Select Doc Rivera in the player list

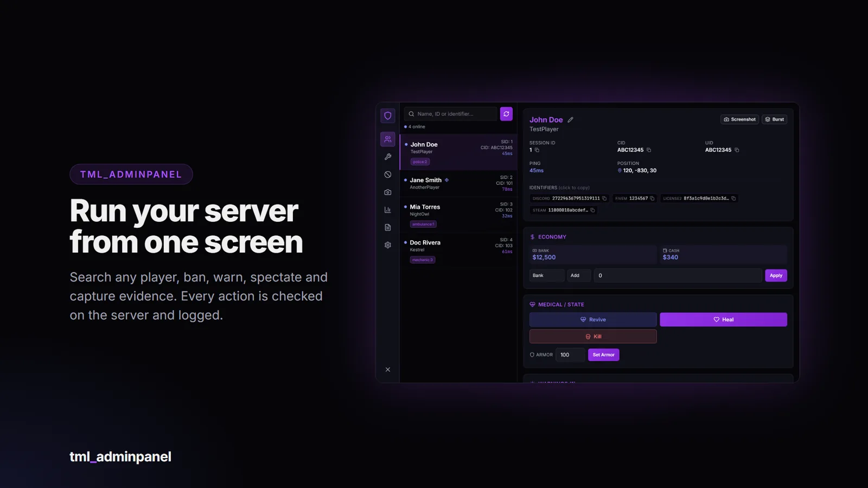pyautogui.click(x=458, y=250)
